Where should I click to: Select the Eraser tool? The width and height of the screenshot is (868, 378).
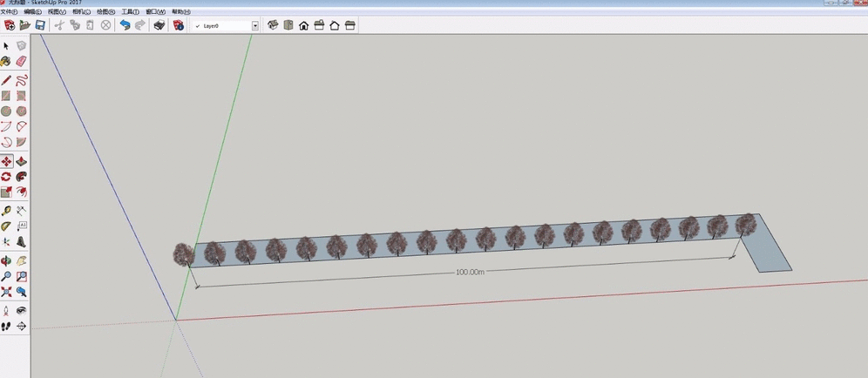click(21, 62)
